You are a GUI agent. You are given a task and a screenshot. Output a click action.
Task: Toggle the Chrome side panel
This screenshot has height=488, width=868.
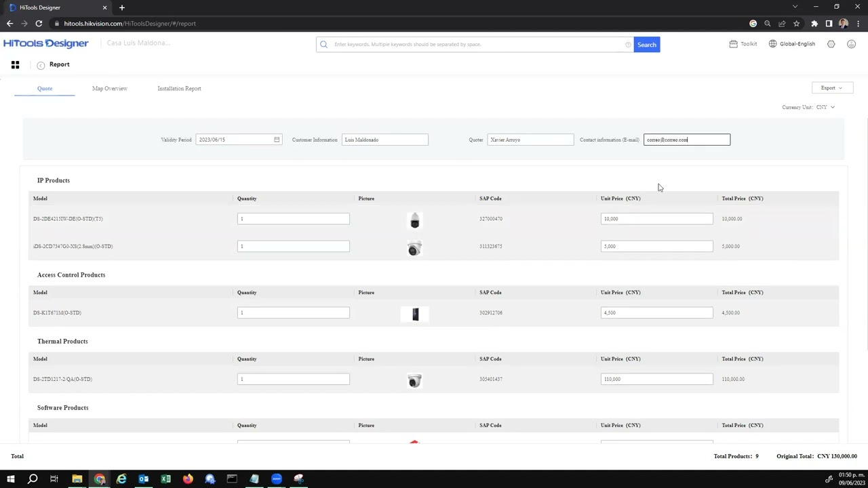(829, 24)
